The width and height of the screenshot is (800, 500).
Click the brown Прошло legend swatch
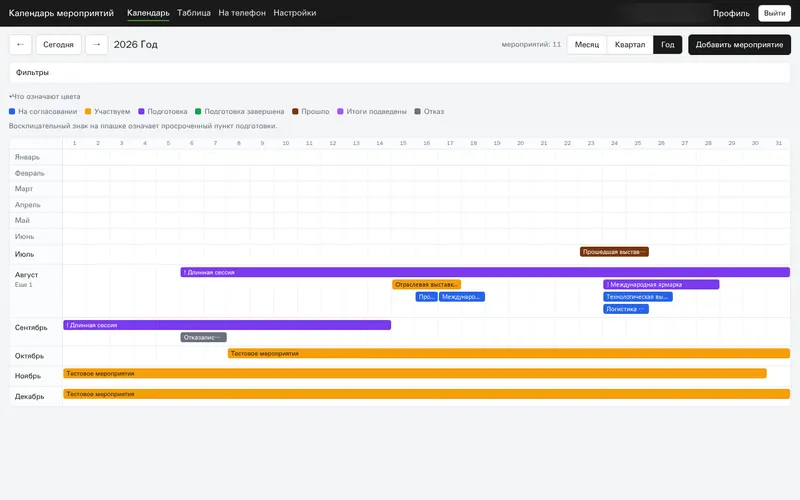(x=295, y=111)
